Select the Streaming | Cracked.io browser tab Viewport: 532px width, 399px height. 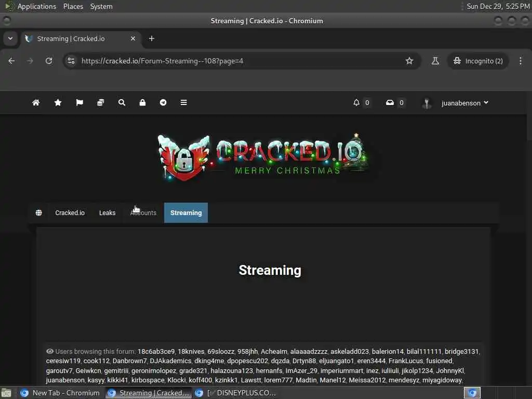tap(81, 38)
